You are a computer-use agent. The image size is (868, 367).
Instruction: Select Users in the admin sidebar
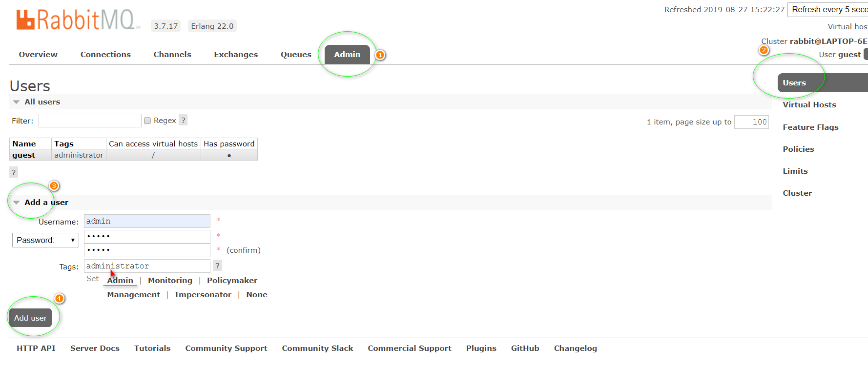click(x=823, y=83)
